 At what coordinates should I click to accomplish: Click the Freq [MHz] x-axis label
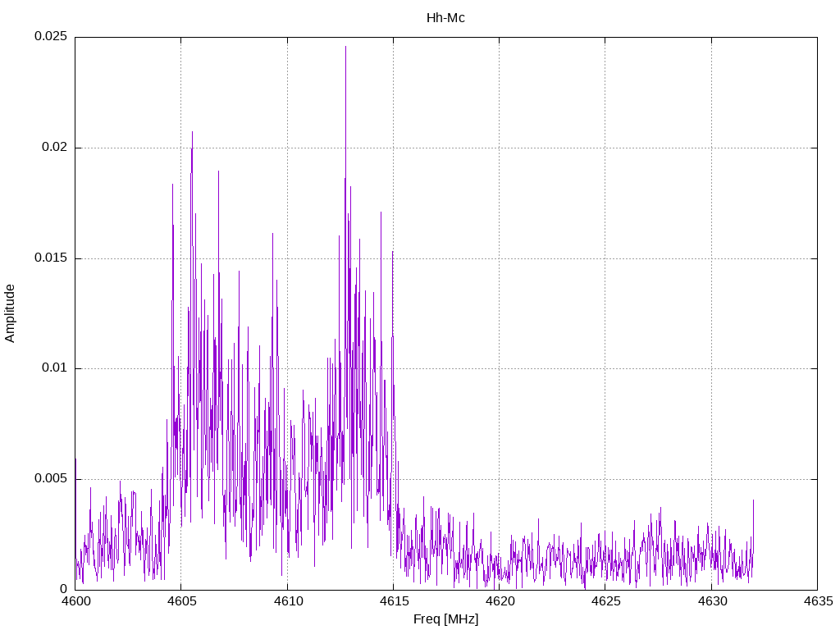click(x=445, y=619)
